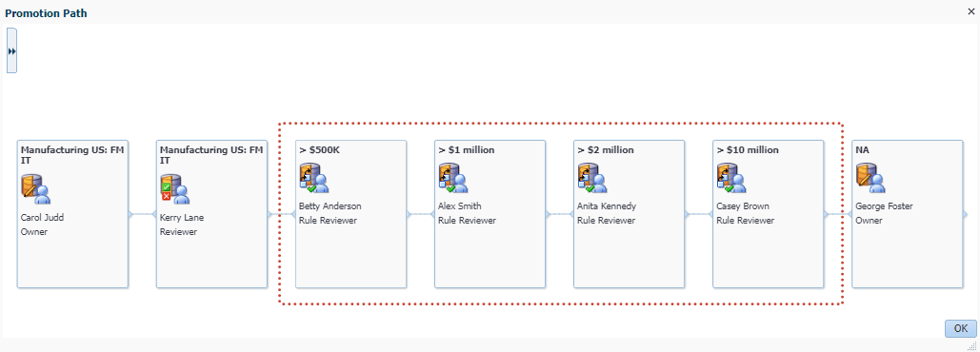Screen dimensions: 980x352
Task: Click the '> $500K' card heading
Action: [x=320, y=149]
